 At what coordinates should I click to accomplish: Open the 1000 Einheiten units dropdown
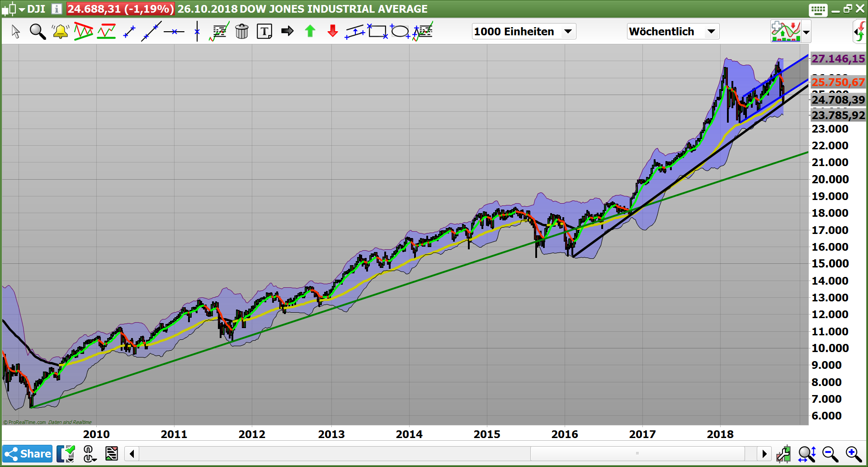524,31
